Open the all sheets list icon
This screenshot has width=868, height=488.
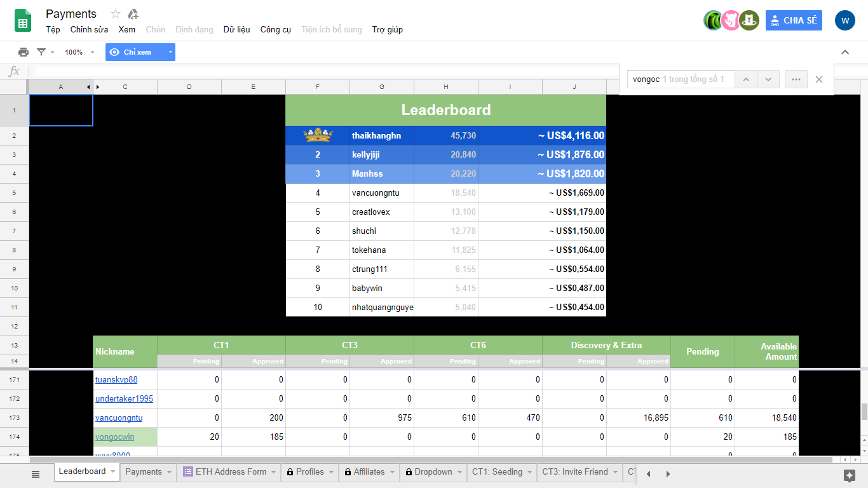[36, 474]
